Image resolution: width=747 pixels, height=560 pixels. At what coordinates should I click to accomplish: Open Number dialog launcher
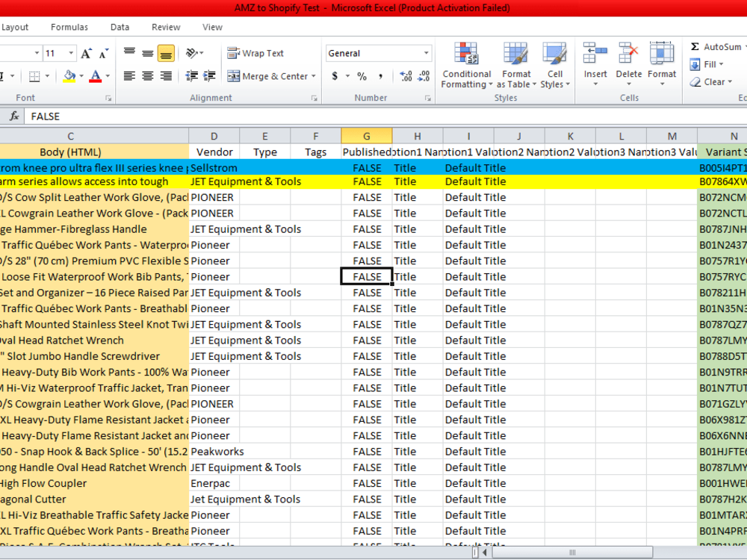coord(427,98)
